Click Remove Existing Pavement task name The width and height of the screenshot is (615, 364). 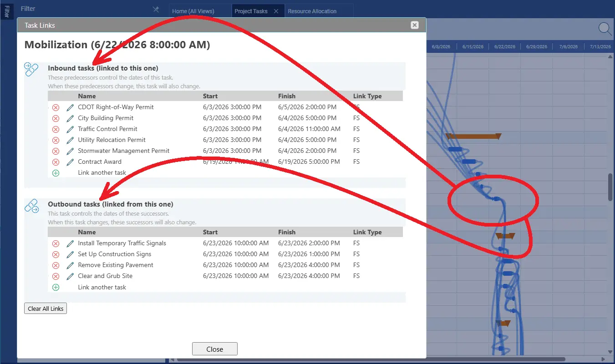coord(116,265)
